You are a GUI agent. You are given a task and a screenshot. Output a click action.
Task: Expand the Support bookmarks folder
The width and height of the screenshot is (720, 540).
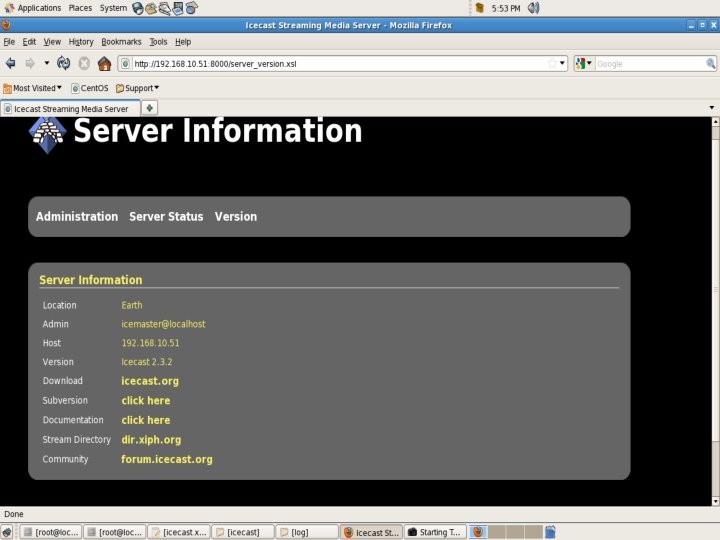(x=137, y=88)
